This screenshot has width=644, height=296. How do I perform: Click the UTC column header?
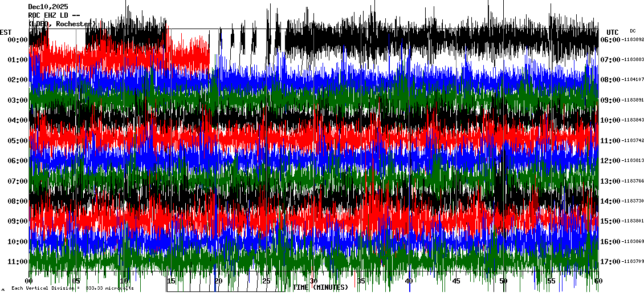point(612,32)
